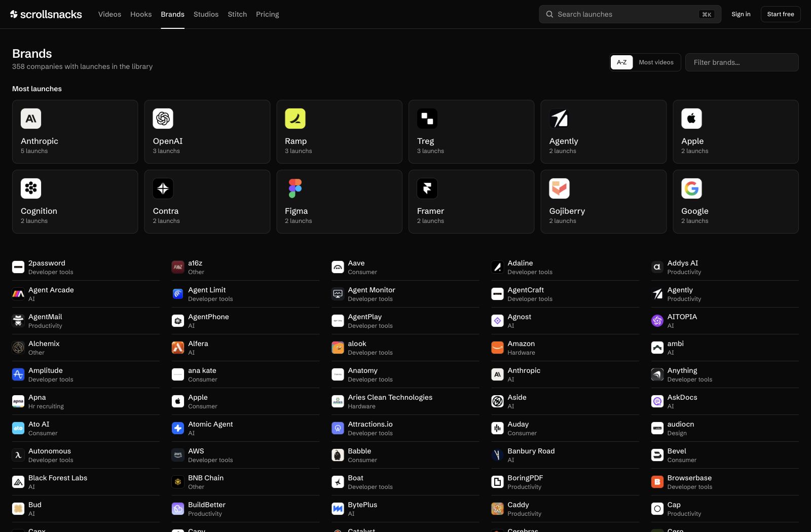Select the A-Z sort toggle
811x532 pixels.
[x=622, y=62]
